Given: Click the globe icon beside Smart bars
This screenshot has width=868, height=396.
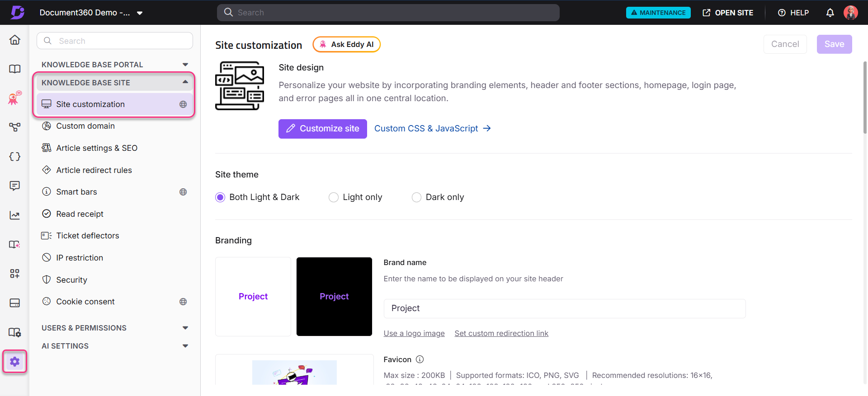Looking at the screenshot, I should (x=183, y=192).
